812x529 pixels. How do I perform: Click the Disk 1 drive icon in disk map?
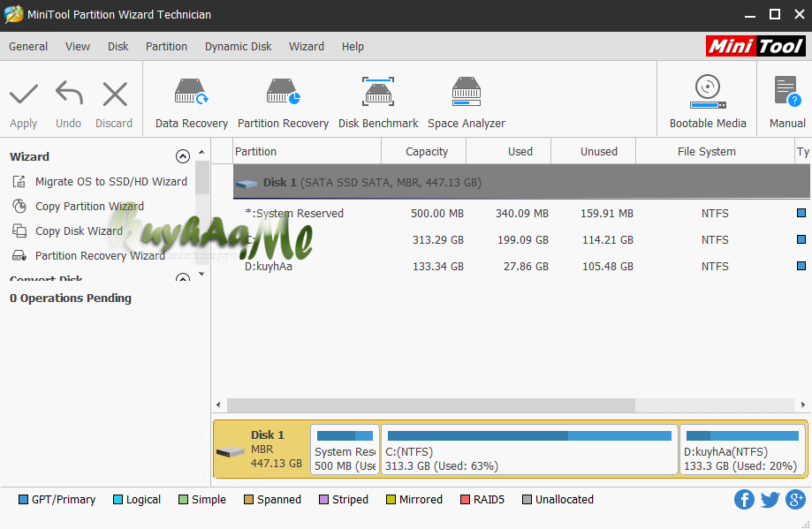click(x=231, y=452)
